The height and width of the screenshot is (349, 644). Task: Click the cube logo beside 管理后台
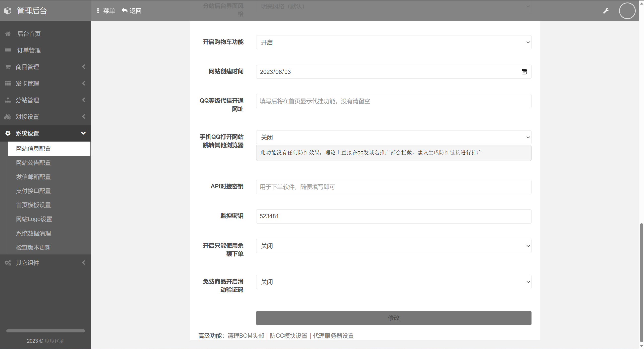point(8,11)
